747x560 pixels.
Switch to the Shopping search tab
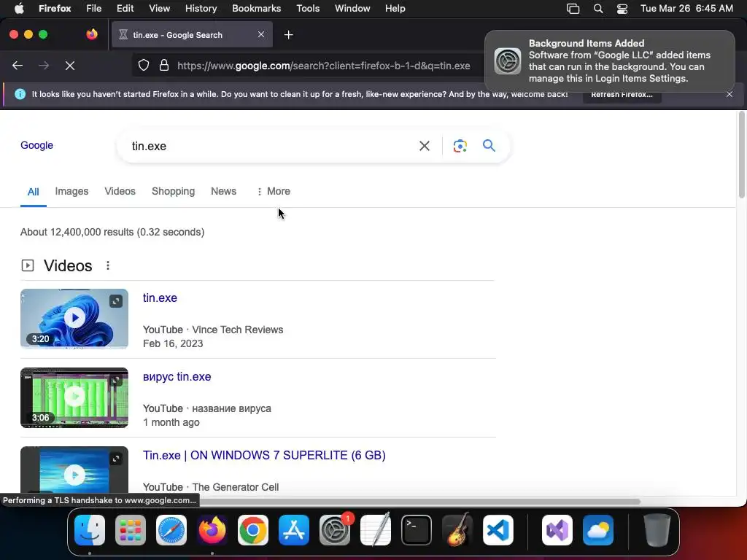click(x=173, y=192)
